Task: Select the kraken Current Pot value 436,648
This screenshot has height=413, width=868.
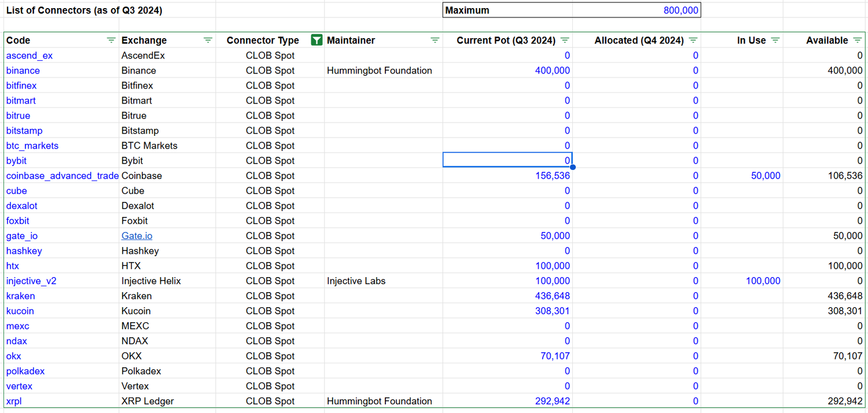Action: pyautogui.click(x=552, y=296)
